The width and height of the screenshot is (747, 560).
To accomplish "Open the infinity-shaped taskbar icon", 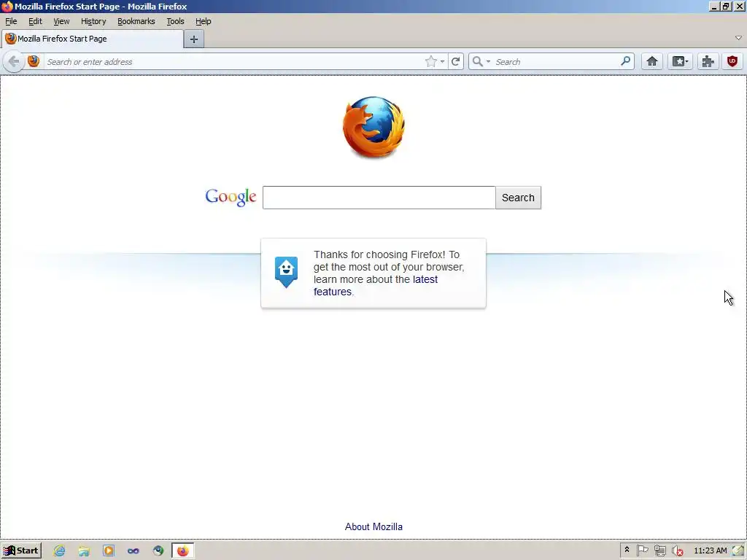I will pyautogui.click(x=133, y=551).
